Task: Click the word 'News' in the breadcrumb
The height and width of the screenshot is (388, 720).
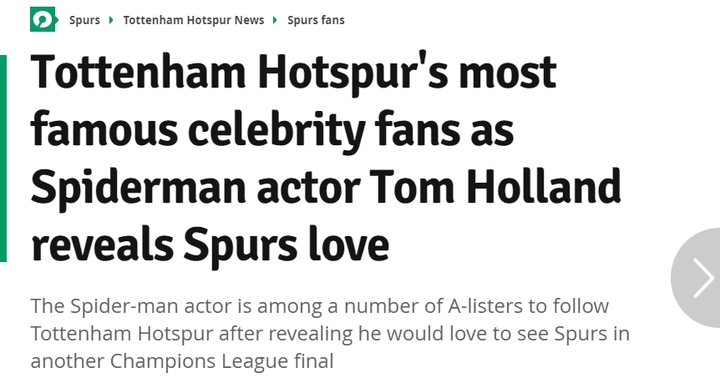Action: 249,20
